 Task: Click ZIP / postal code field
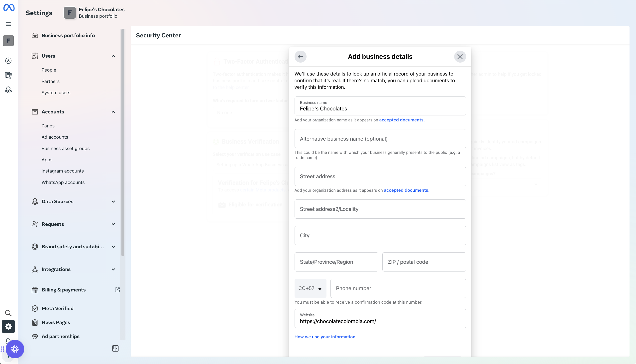tap(424, 262)
